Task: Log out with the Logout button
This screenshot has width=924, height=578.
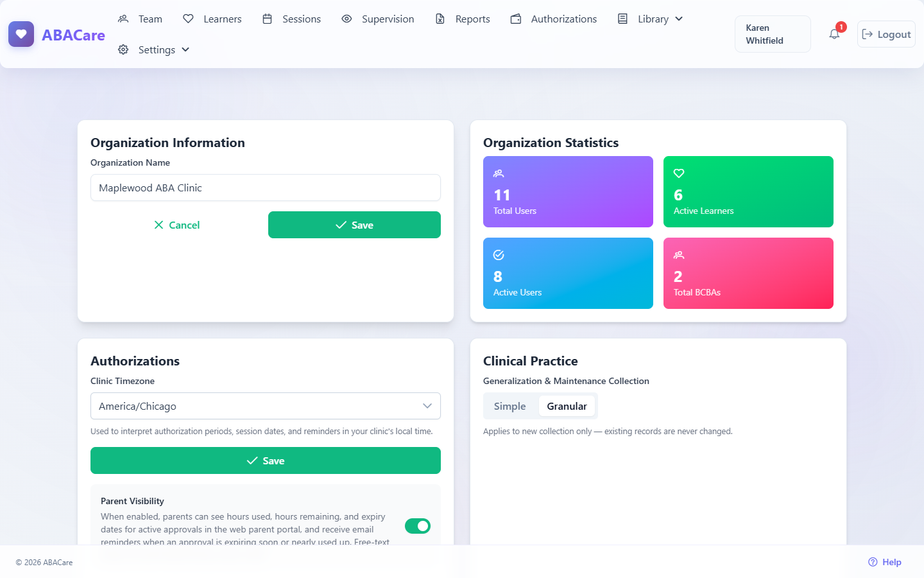Action: [x=886, y=34]
